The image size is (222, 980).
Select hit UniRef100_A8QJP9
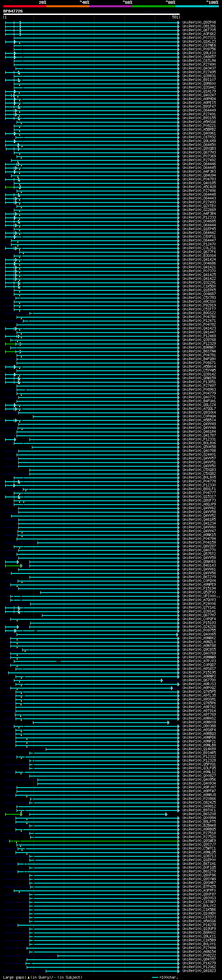(199, 504)
